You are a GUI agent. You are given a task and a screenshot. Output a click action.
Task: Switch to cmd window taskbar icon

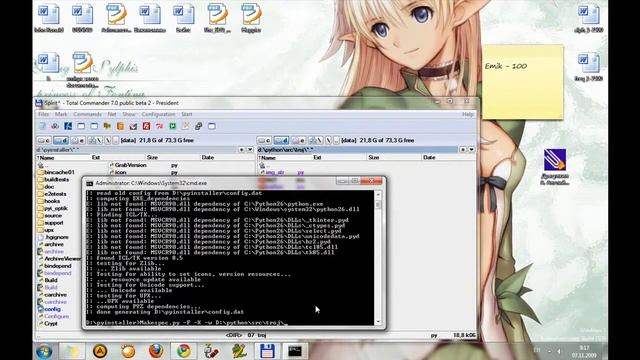(x=295, y=351)
